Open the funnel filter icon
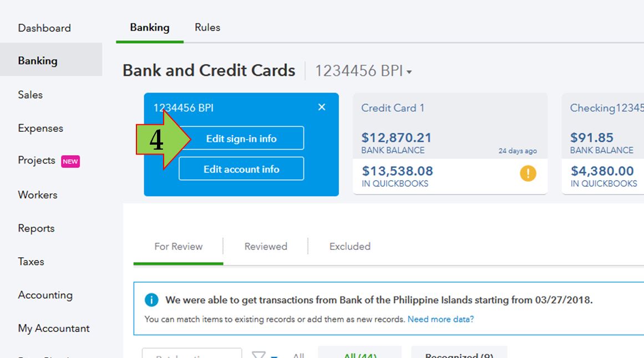 [259, 355]
